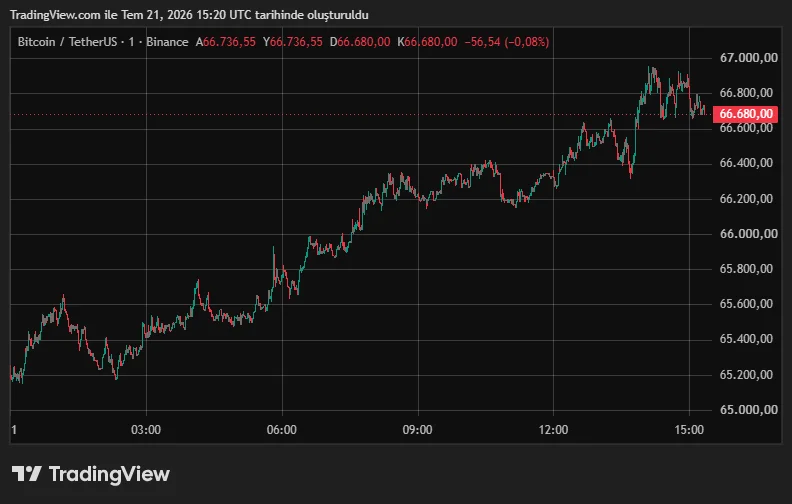Click the 06:00 time axis label
The height and width of the screenshot is (504, 792).
[282, 430]
